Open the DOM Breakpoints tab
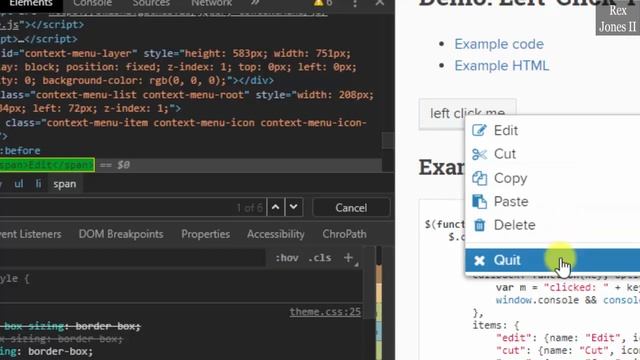Screen dimensions: 640x360 (121, 234)
